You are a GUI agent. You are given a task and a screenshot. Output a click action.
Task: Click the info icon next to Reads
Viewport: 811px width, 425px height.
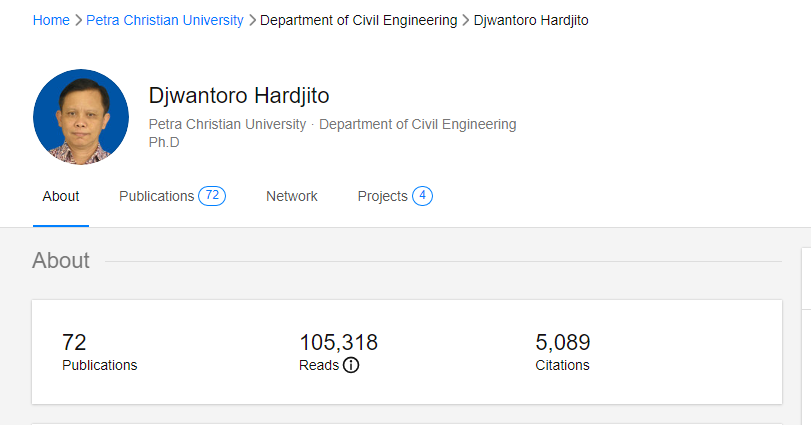pos(351,365)
